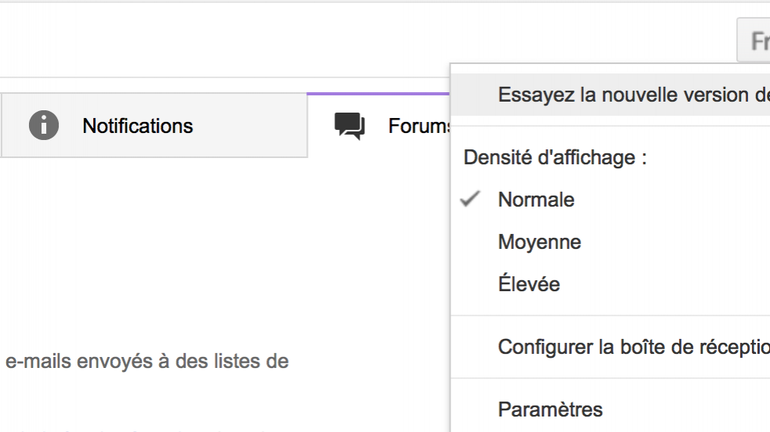Screen dimensions: 770x432
Task: Click the 'Densité d'affichage :' heading
Action: [x=554, y=157]
